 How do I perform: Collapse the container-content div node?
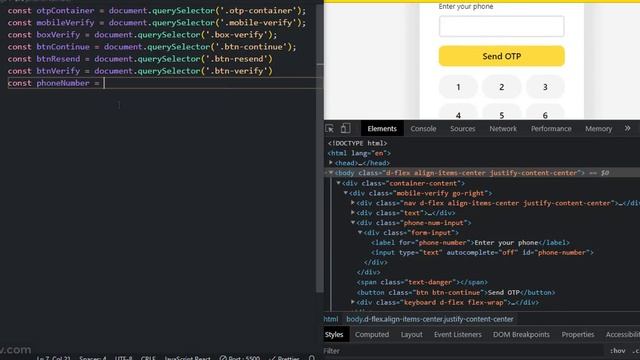[x=338, y=183]
